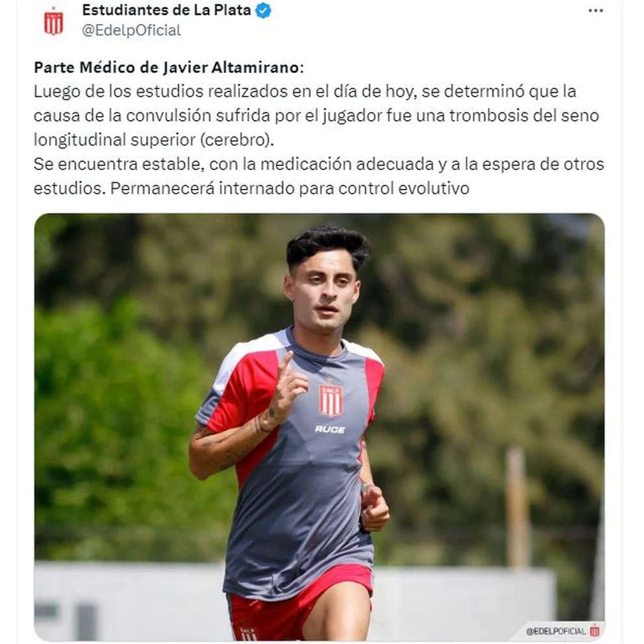Click the crest icon in photo watermark
644x644 pixels.
pos(595,630)
